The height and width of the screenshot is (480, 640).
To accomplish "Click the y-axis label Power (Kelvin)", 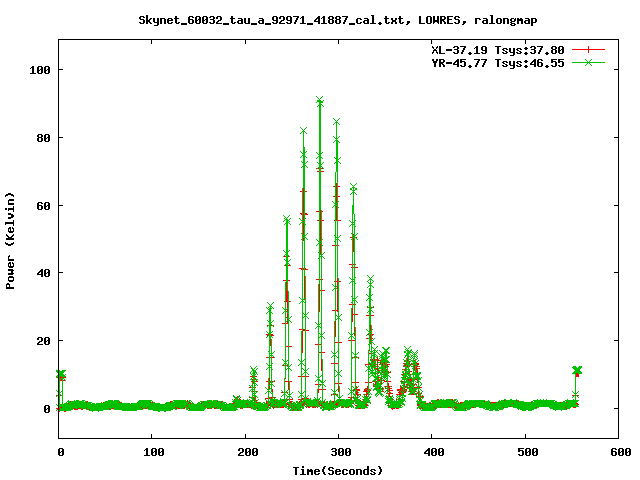I will pyautogui.click(x=10, y=241).
